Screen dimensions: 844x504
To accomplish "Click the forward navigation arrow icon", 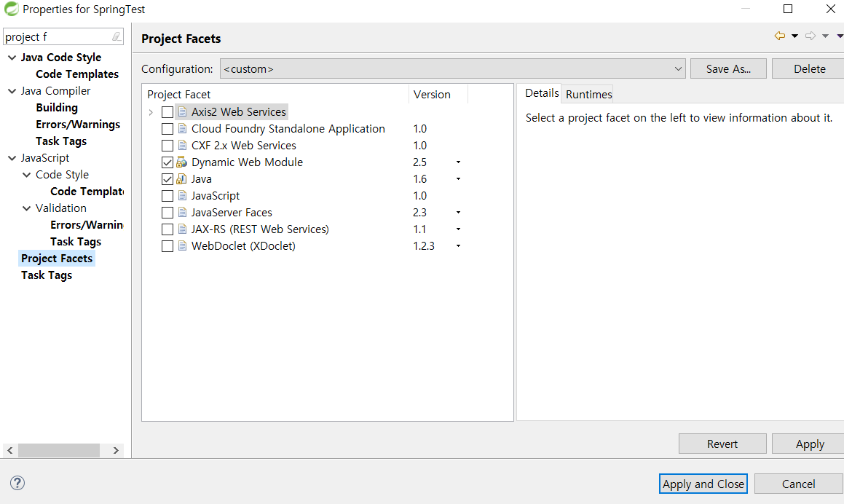I will (810, 36).
